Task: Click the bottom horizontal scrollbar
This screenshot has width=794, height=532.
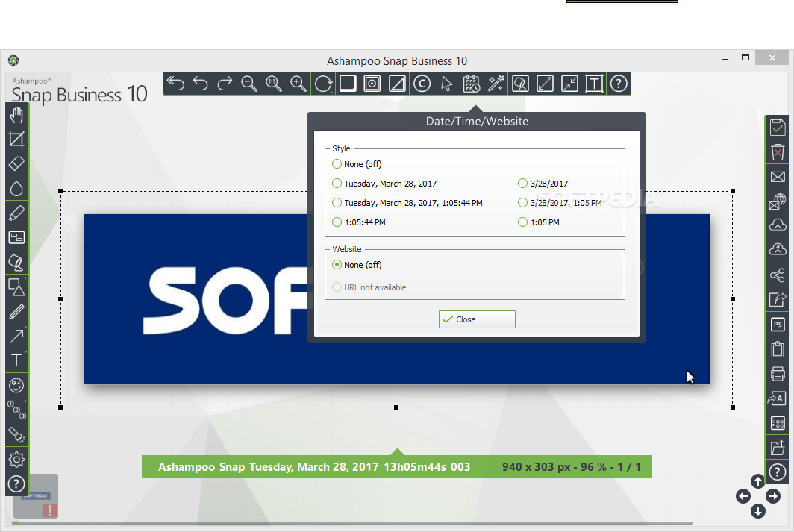Action: [352, 522]
